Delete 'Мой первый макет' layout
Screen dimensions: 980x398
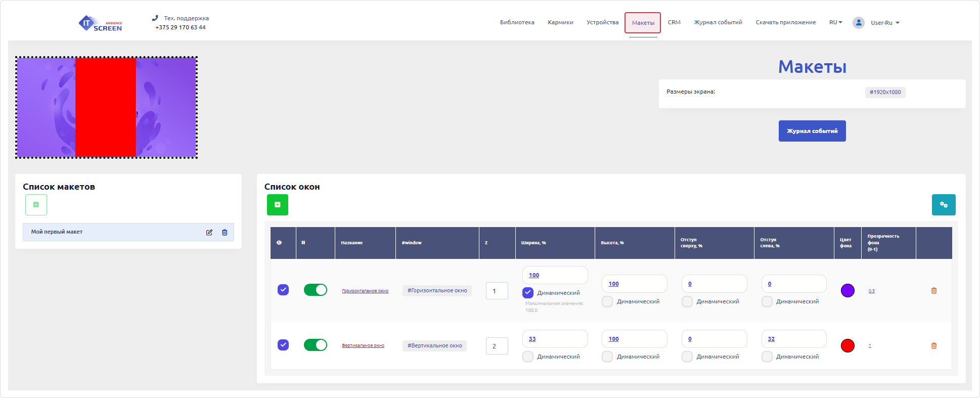pos(225,233)
